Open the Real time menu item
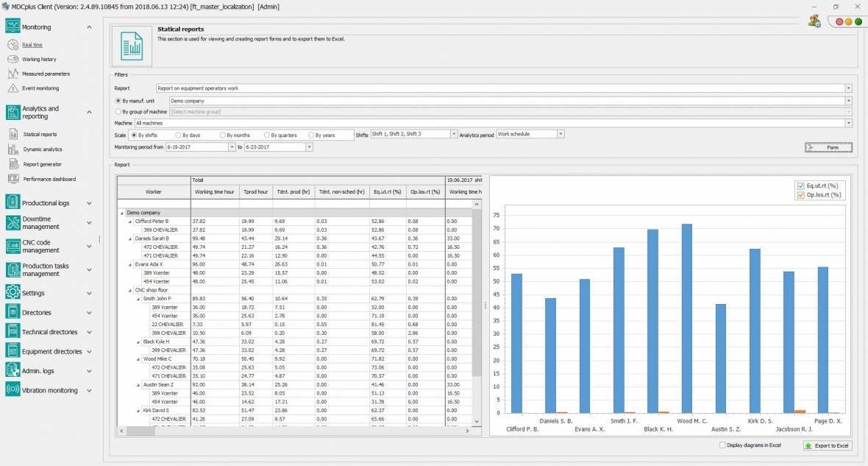This screenshot has width=868, height=466. click(32, 45)
